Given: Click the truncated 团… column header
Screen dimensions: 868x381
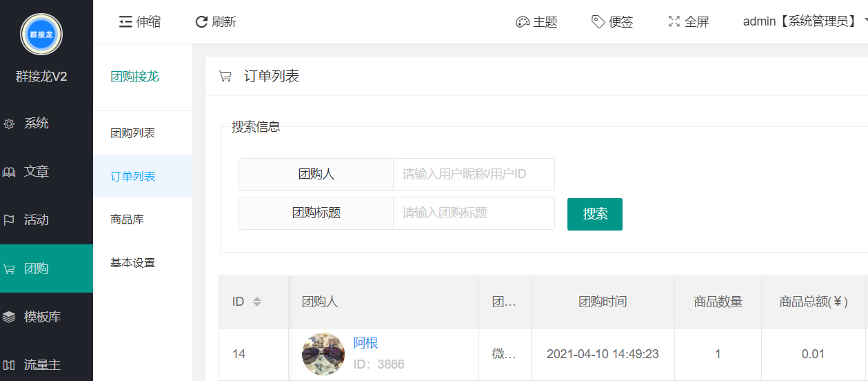Looking at the screenshot, I should tap(505, 302).
